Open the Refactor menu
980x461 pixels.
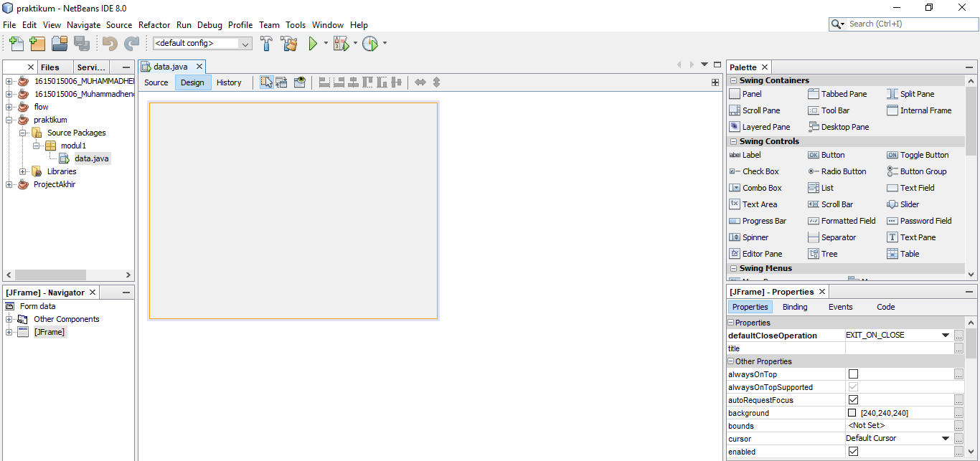click(x=154, y=24)
